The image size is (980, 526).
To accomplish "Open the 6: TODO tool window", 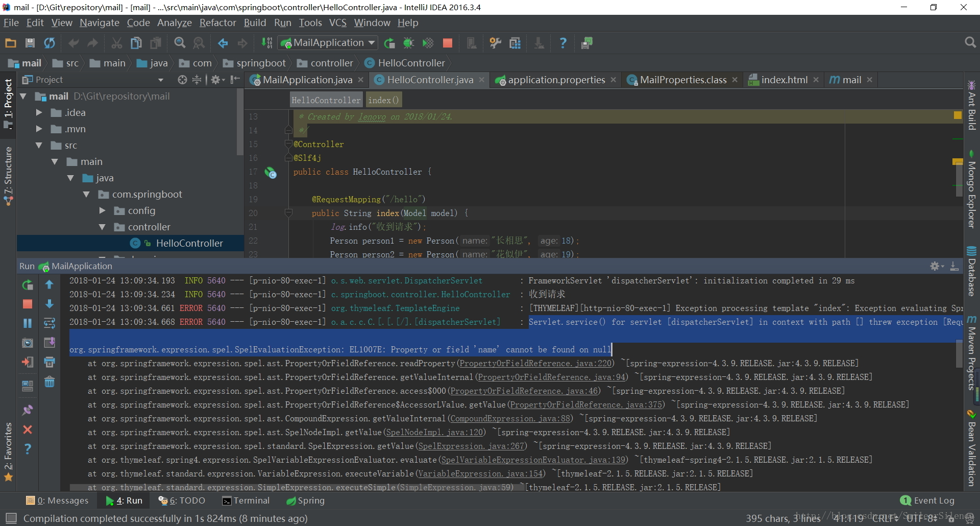I will [182, 500].
